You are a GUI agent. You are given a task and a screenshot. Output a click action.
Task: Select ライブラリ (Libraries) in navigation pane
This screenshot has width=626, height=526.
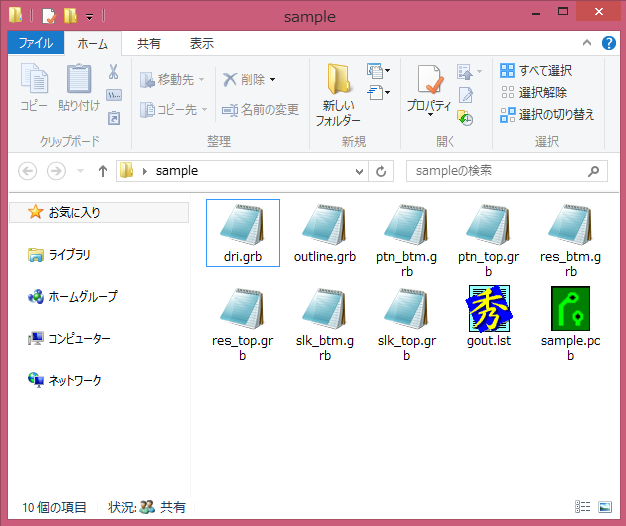point(59,255)
